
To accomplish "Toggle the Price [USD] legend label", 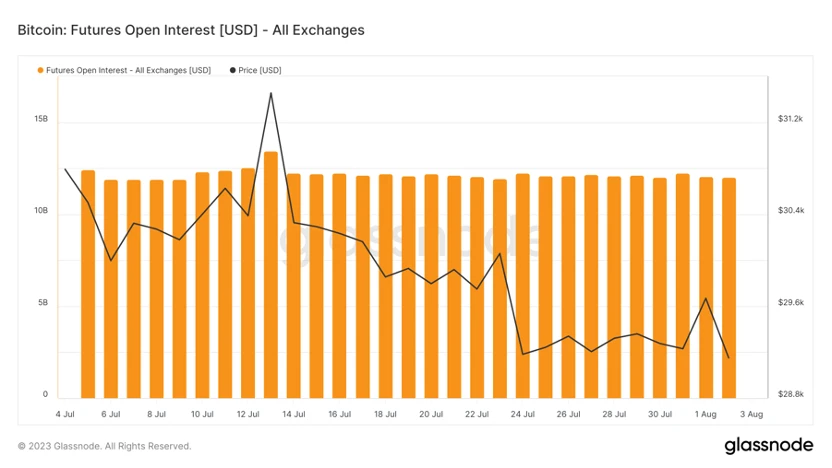I will click(x=260, y=71).
